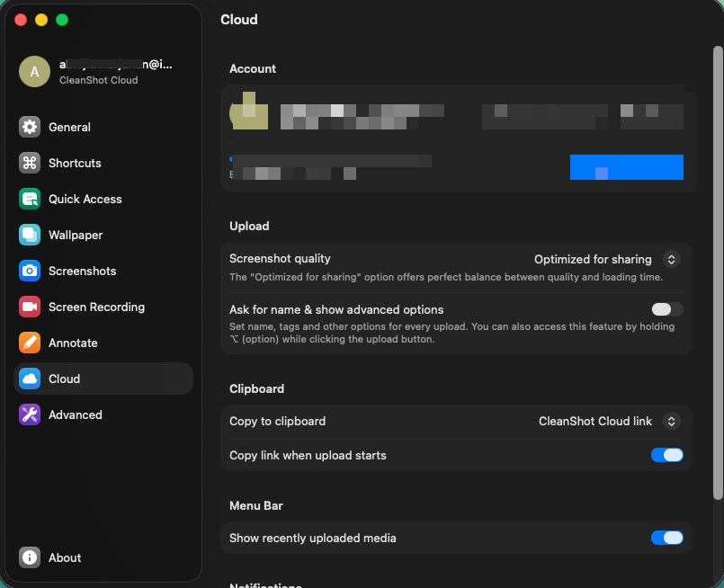
Task: Open the Quick Access section
Action: pyautogui.click(x=85, y=199)
